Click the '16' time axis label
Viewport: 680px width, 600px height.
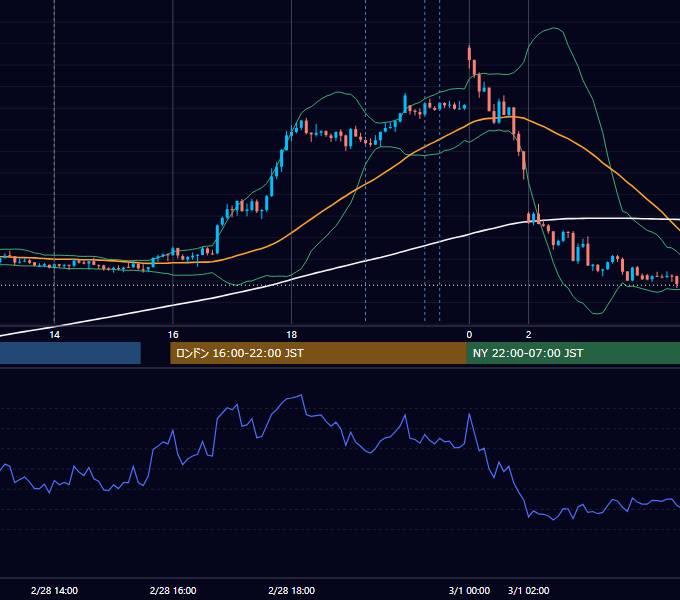coord(173,335)
